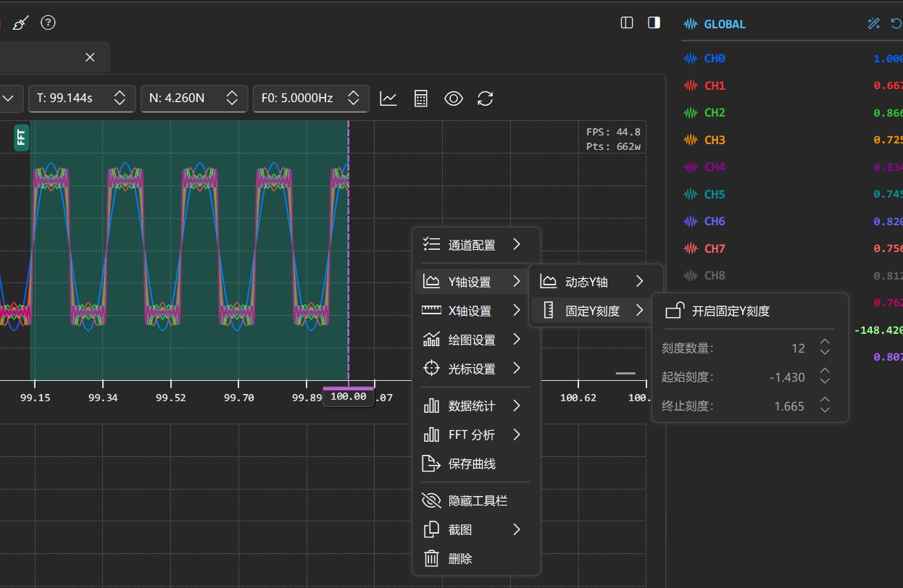Select the CH4 channel label
The image size is (903, 588).
(715, 167)
